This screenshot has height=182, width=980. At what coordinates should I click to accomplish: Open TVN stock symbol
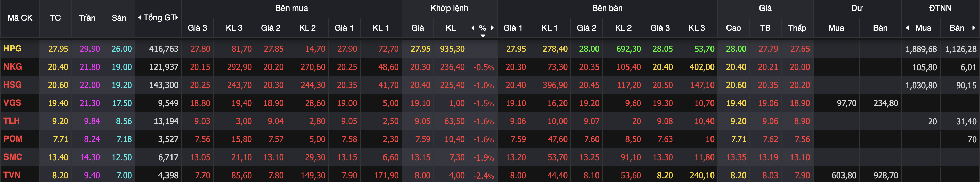click(12, 175)
